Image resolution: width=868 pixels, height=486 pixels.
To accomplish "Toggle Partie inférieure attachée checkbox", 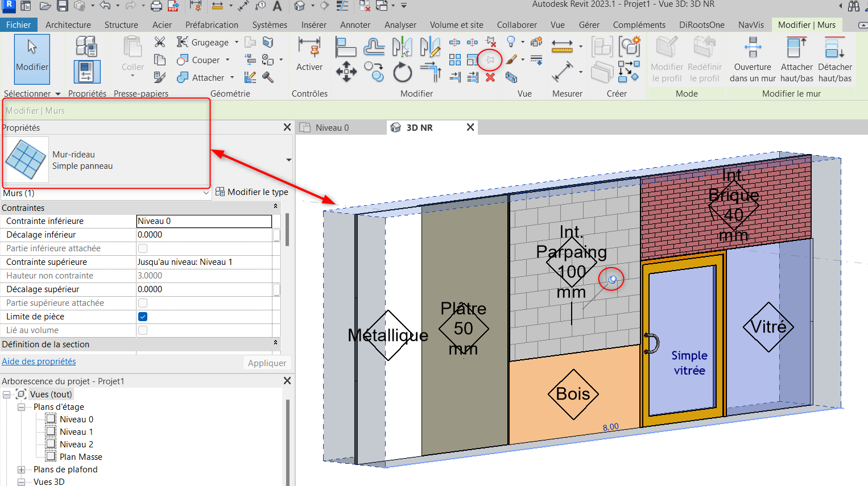I will [x=143, y=248].
